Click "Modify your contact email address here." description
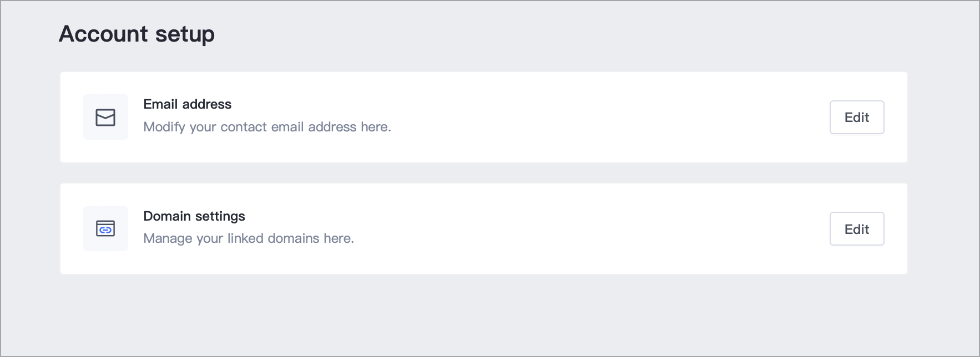 point(267,127)
